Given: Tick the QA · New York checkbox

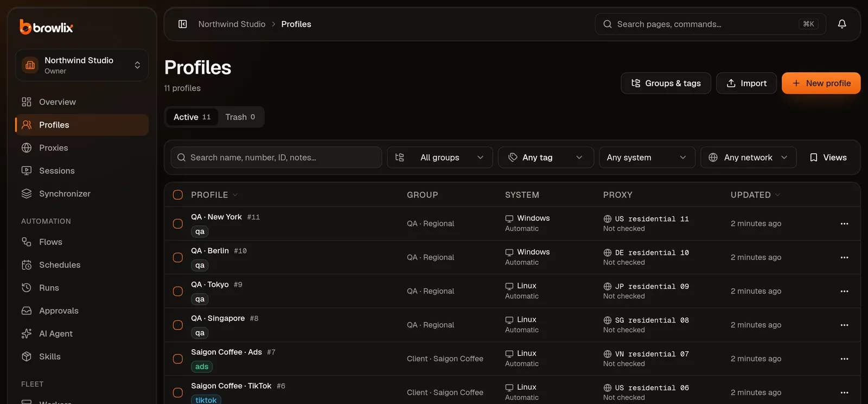Looking at the screenshot, I should coord(178,224).
